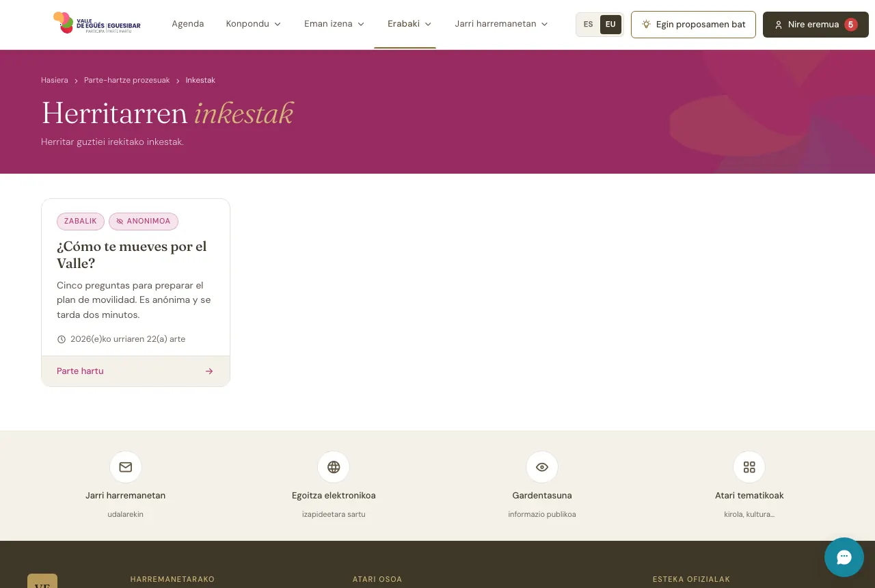The height and width of the screenshot is (588, 875).
Task: Click the ANONIMOA tag on the survey card
Action: [x=144, y=222]
